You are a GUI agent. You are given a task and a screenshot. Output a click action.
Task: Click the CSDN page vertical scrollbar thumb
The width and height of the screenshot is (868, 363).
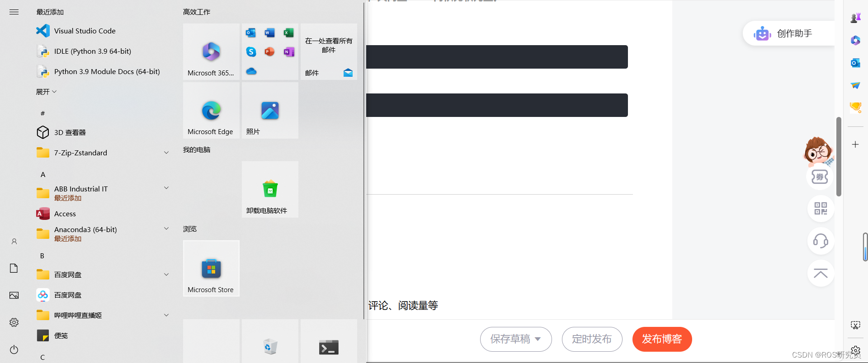[839, 157]
